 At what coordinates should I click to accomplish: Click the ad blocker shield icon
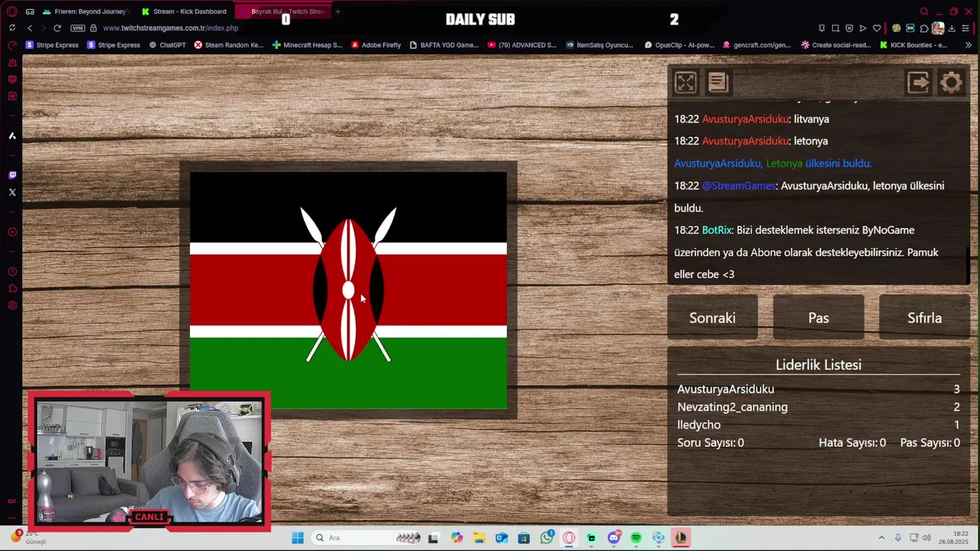click(849, 28)
